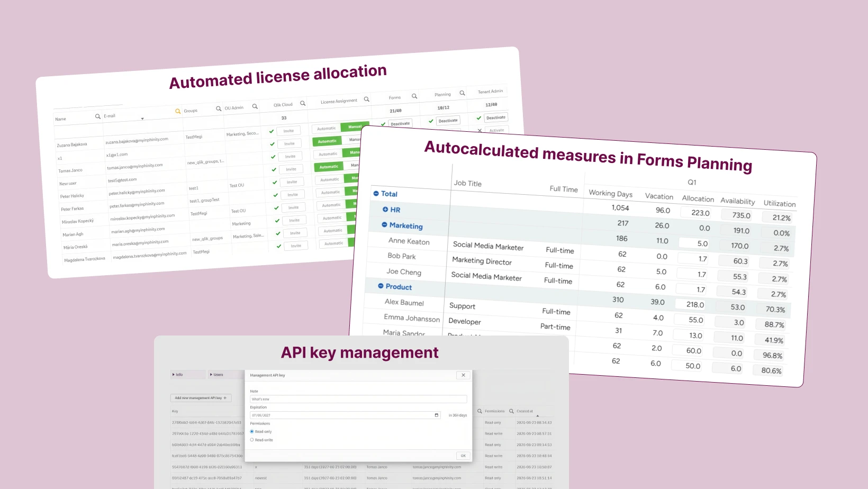Image resolution: width=868 pixels, height=489 pixels.
Task: Collapse the Marketing group
Action: [x=384, y=225]
